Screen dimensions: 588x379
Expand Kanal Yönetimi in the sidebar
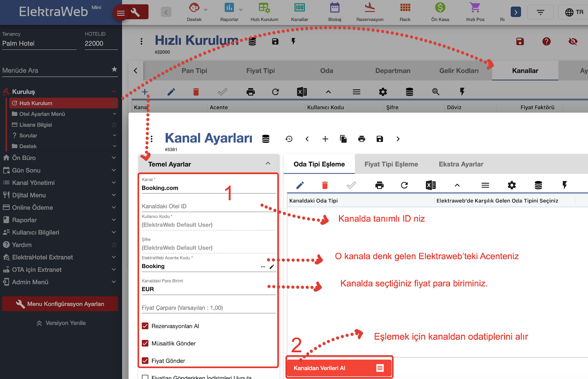pyautogui.click(x=59, y=183)
